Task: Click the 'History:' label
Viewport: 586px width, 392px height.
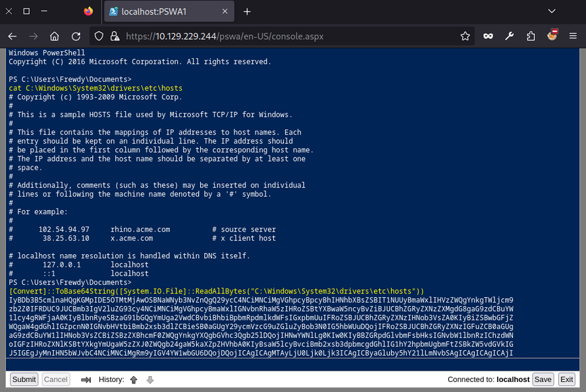Action: pyautogui.click(x=111, y=379)
